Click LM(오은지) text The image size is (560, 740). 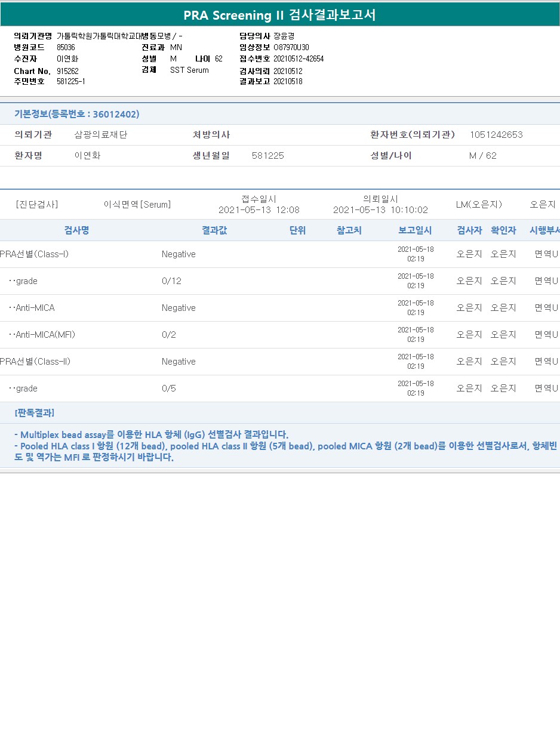479,205
